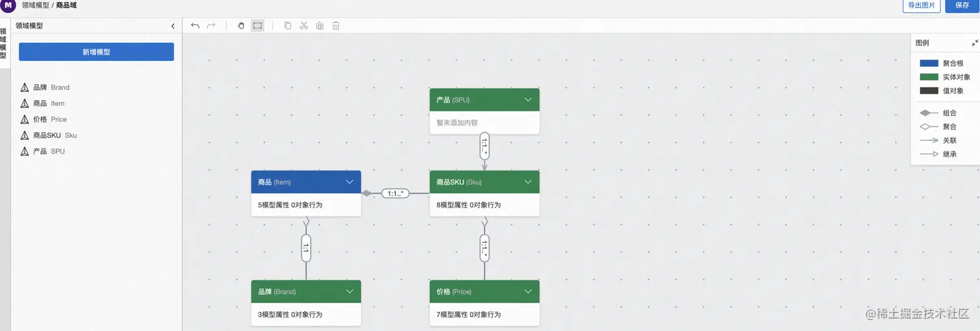Click the icon beside 商品SKU Sku
Image resolution: width=980 pixels, height=331 pixels.
tap(25, 135)
